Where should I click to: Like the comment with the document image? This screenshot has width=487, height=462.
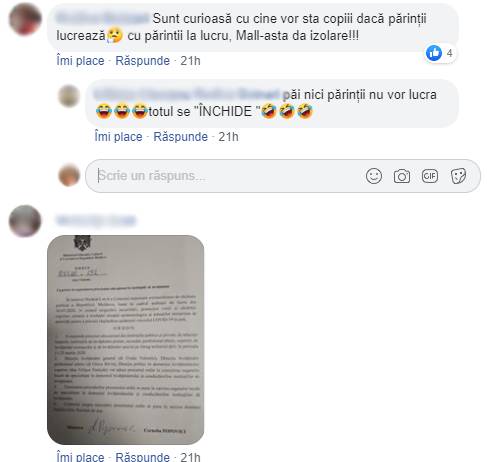(80, 456)
